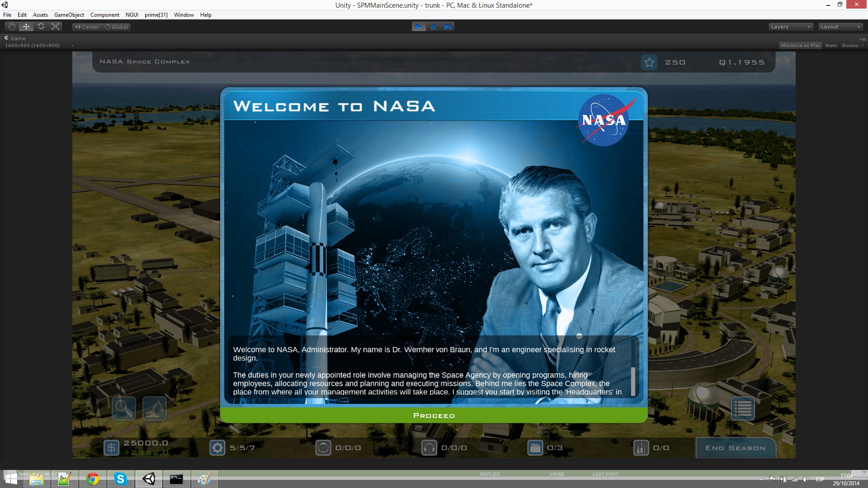Toggle pivot mode Center button
Screen dimensions: 868x488
(87, 27)
